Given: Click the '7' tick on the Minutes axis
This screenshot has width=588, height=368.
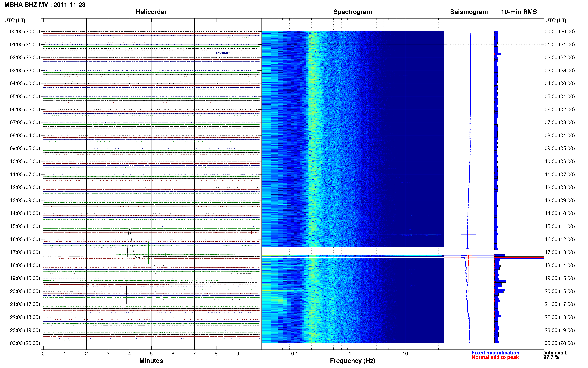Looking at the screenshot, I should click(x=195, y=354).
